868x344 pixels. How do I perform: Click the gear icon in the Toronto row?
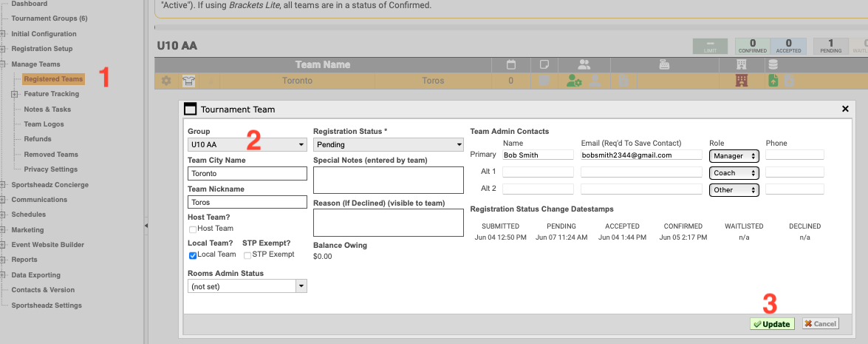[166, 81]
